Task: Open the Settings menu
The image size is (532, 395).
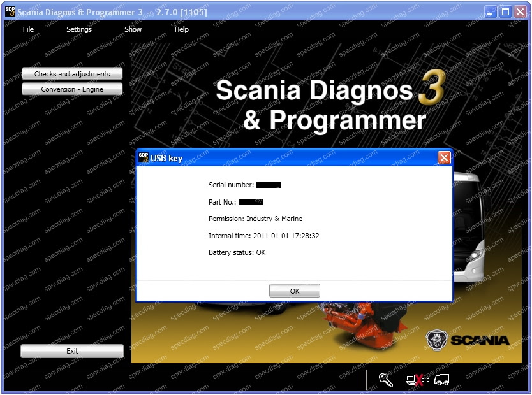Action: point(79,29)
